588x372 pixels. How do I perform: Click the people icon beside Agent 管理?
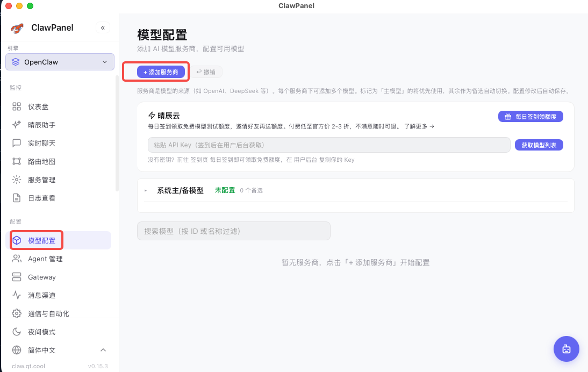tap(17, 259)
